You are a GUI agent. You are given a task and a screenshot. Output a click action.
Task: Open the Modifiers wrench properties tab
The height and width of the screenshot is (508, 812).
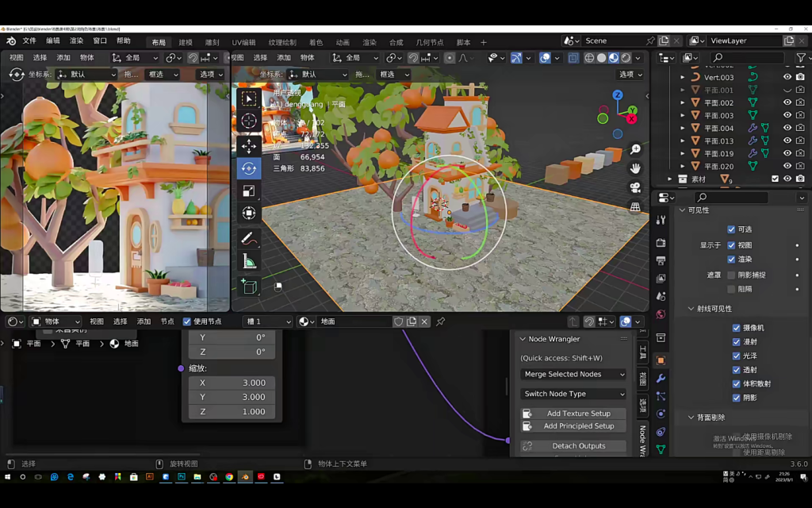(661, 379)
